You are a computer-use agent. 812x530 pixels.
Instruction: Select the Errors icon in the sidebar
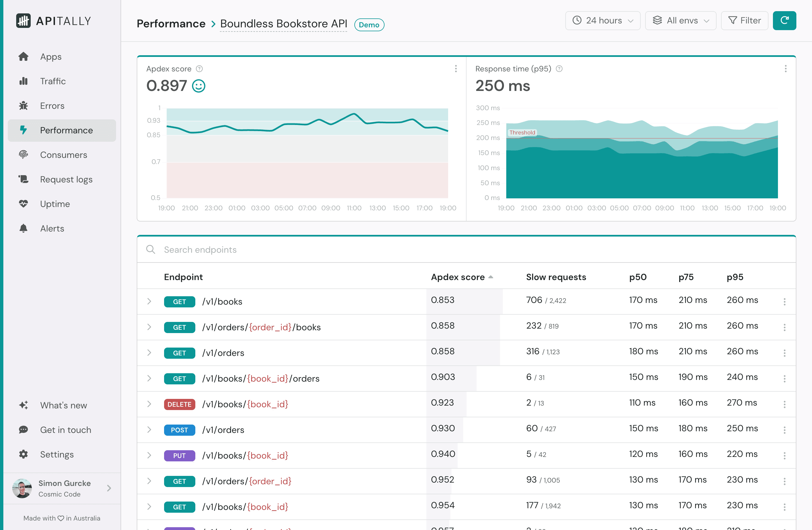23,106
